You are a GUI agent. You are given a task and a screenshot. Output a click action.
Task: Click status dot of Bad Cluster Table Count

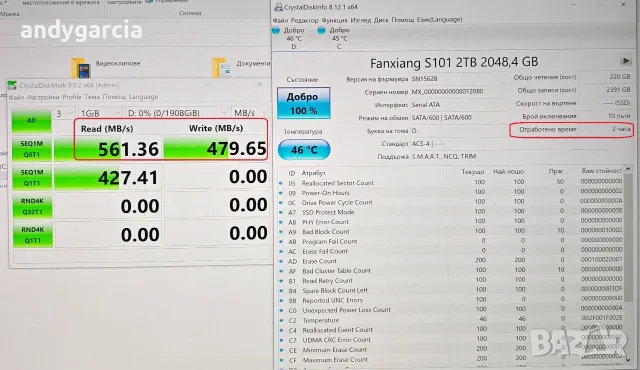(x=281, y=271)
